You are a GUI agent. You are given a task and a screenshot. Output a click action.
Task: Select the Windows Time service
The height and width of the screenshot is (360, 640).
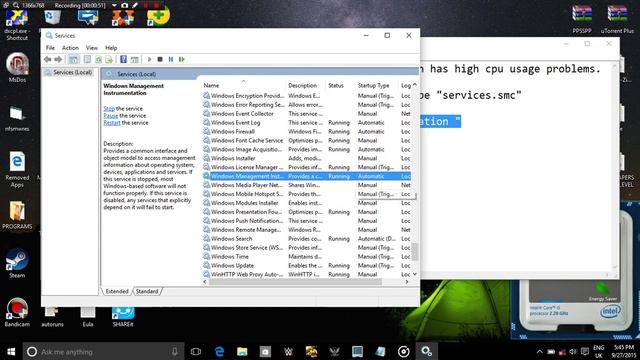click(307, 256)
